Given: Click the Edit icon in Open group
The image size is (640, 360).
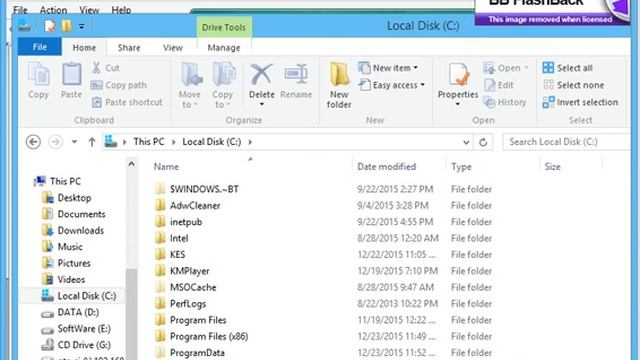Looking at the screenshot, I should [489, 85].
